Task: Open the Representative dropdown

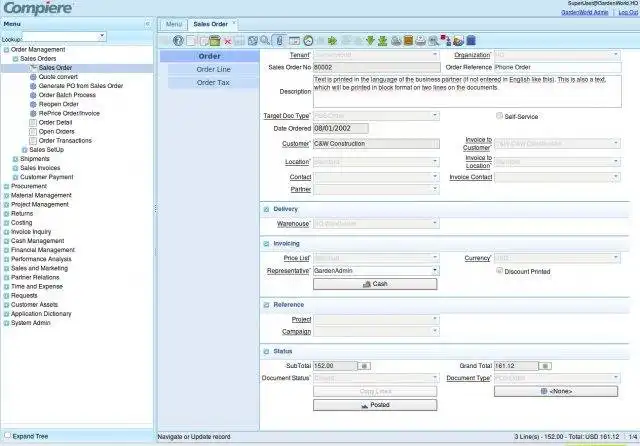Action: tap(435, 270)
